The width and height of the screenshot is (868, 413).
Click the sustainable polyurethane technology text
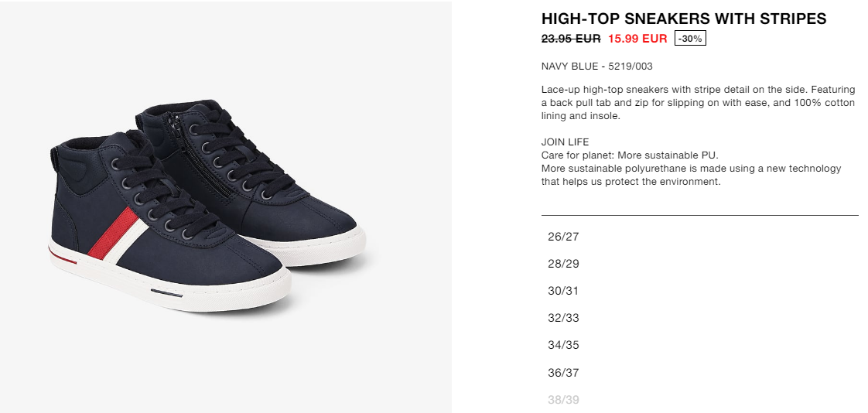691,175
